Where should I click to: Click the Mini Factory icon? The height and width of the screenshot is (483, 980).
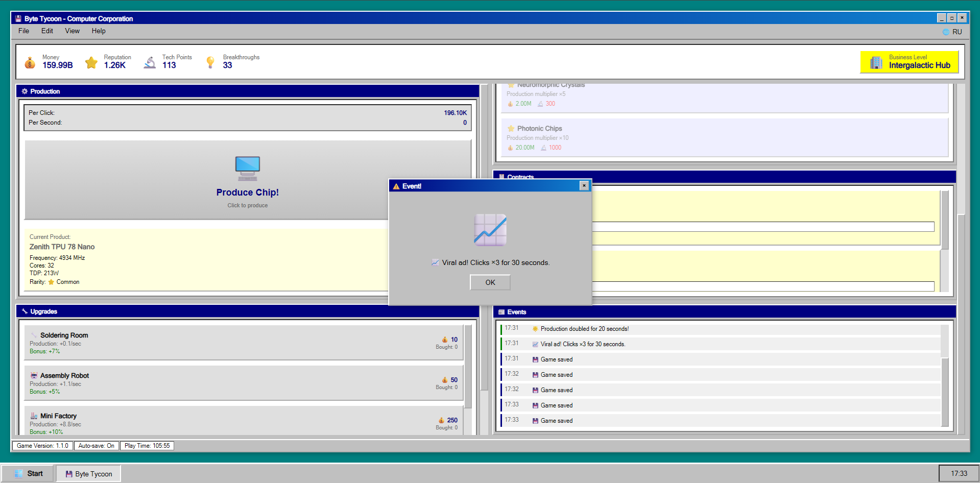(x=34, y=416)
